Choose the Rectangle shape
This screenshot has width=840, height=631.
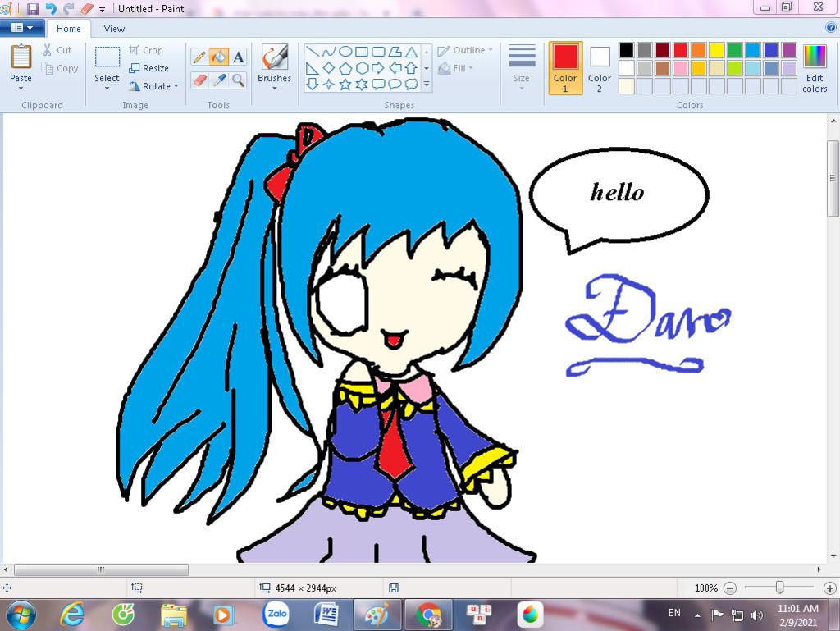(x=362, y=52)
